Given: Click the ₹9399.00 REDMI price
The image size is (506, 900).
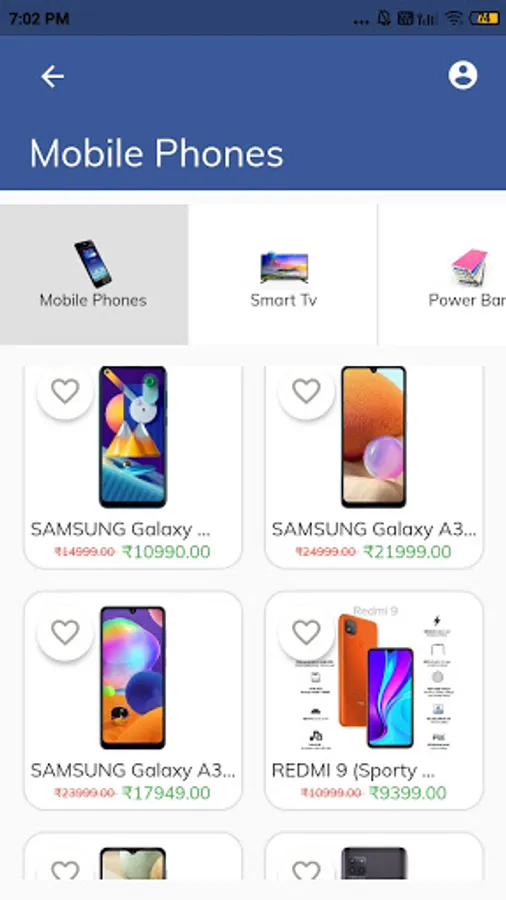Looking at the screenshot, I should 408,793.
